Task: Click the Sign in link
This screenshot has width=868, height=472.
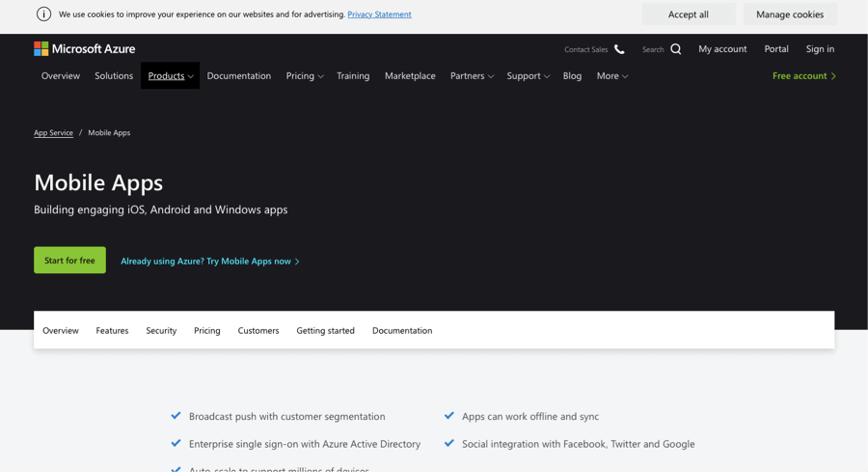Action: pos(820,49)
